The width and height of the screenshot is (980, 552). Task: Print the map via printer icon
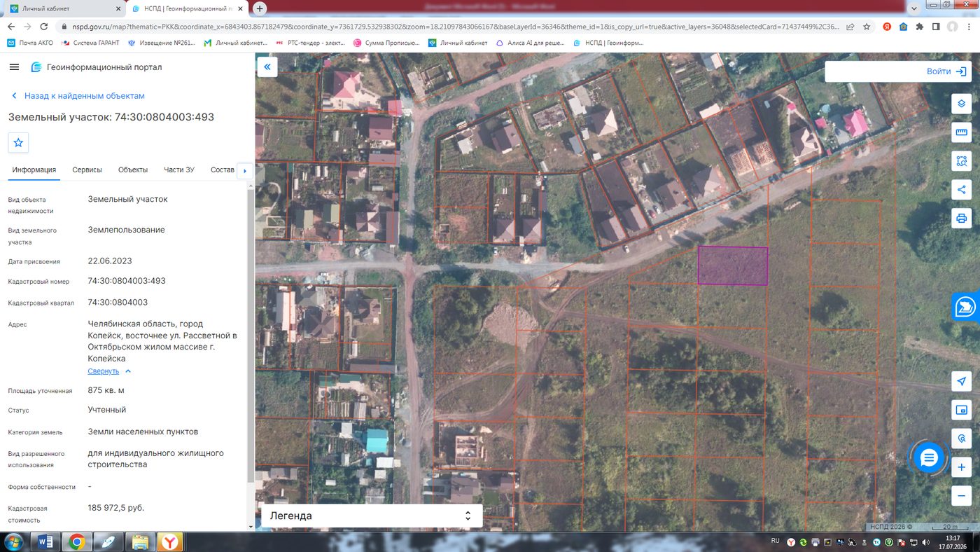961,219
